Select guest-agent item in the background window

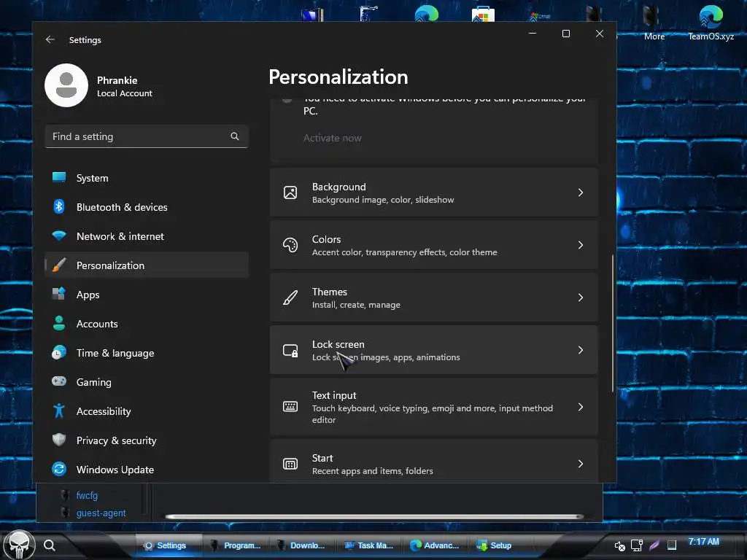click(101, 513)
